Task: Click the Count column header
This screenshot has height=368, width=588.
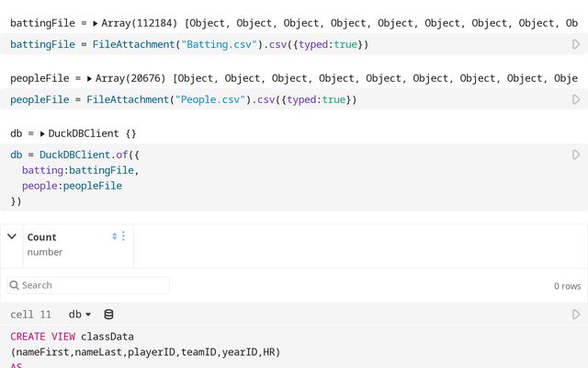Action: 42,236
